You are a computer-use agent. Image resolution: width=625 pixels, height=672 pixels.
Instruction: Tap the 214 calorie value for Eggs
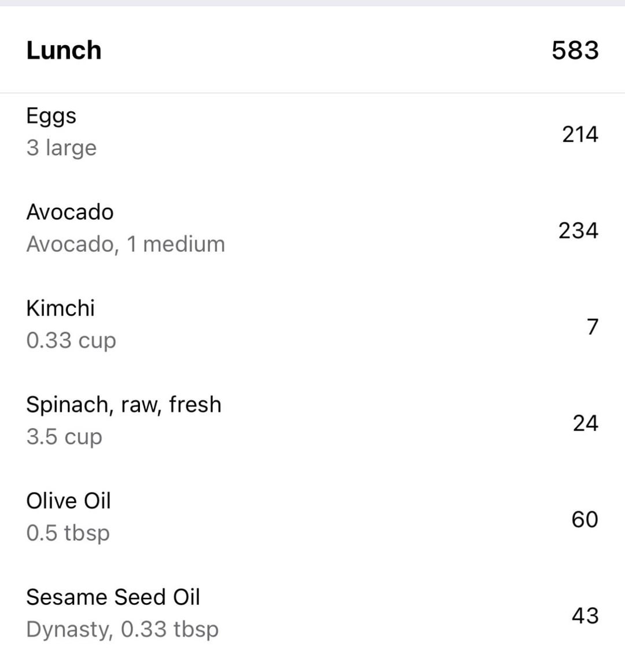(x=580, y=134)
